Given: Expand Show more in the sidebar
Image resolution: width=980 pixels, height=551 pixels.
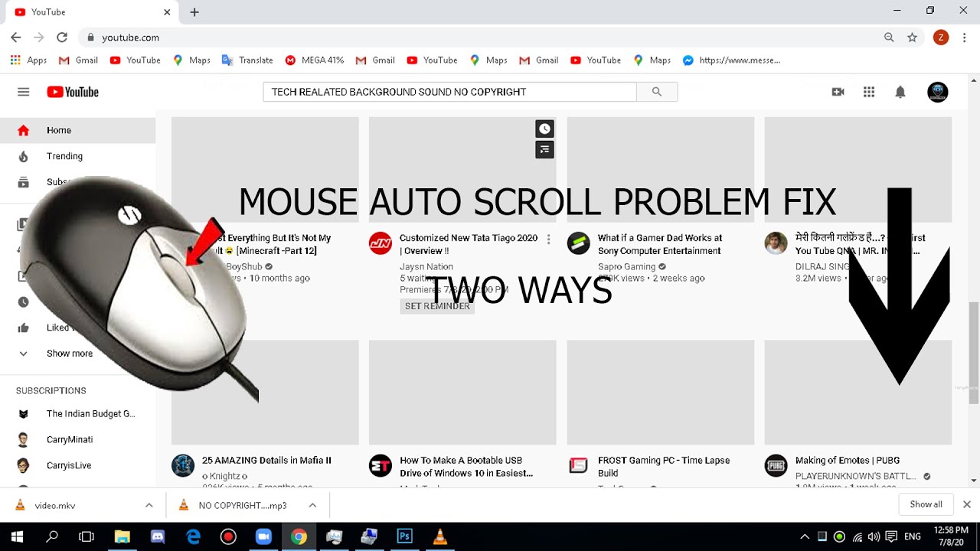Looking at the screenshot, I should point(77,354).
